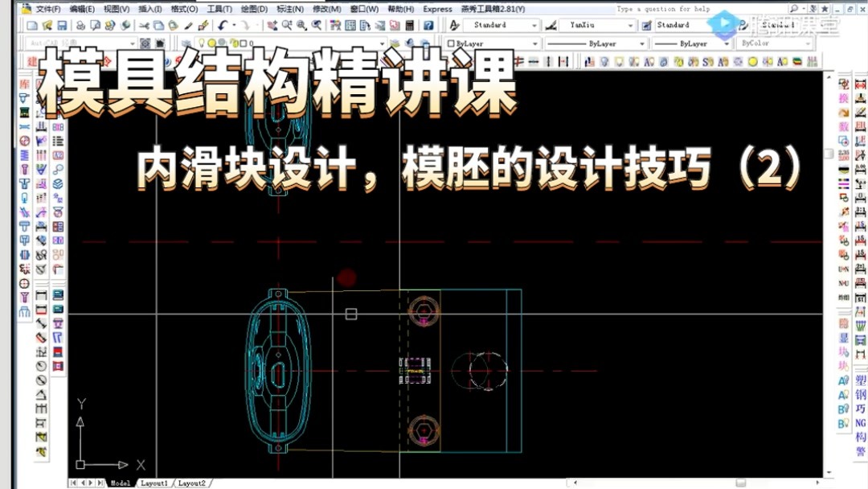The width and height of the screenshot is (868, 489).
Task: Click the Match Properties paintbrush icon
Action: pyautogui.click(x=202, y=25)
